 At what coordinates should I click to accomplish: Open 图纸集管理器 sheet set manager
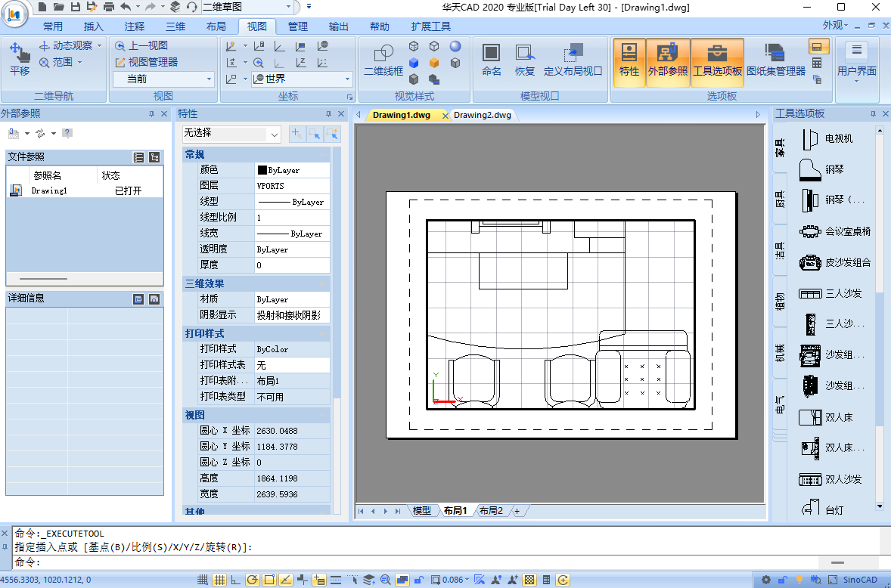775,61
